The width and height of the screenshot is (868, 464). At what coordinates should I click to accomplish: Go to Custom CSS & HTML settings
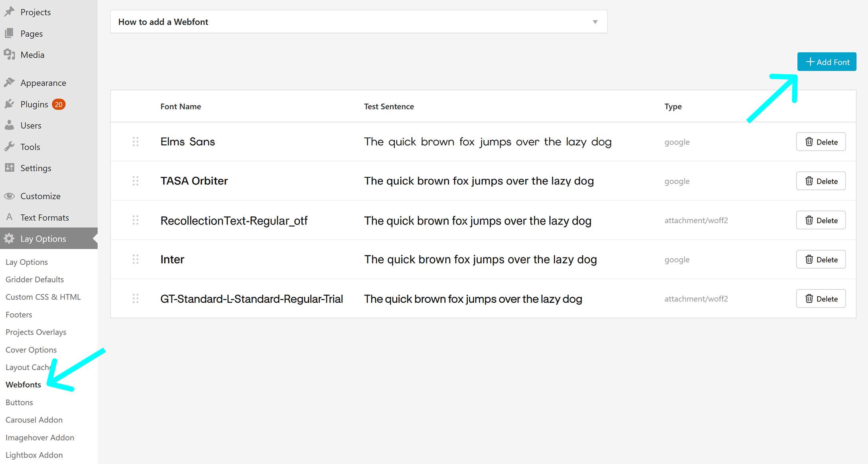43,297
